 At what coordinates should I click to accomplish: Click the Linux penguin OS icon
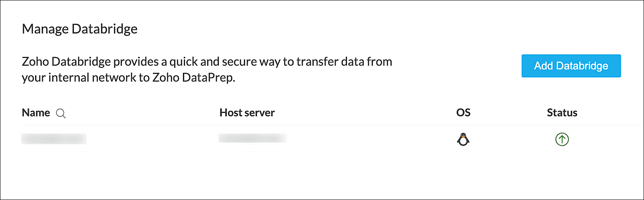coord(462,139)
